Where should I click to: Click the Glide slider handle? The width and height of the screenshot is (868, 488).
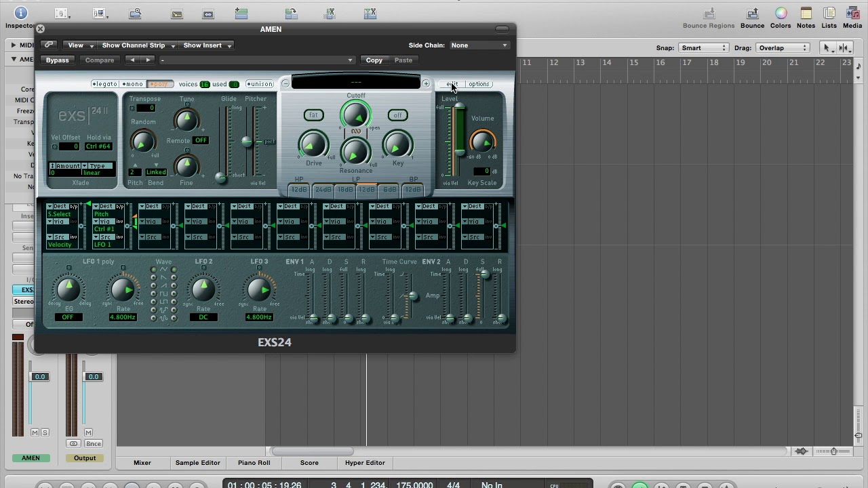(220, 178)
